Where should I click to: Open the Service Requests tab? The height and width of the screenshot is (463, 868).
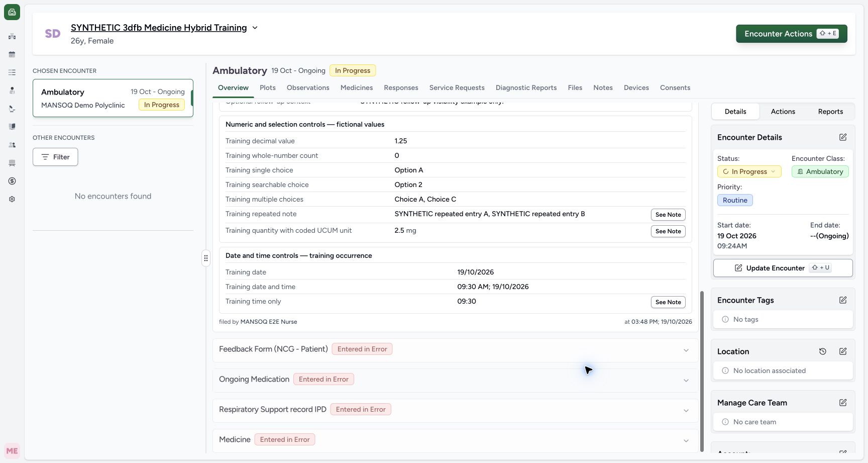tap(457, 87)
